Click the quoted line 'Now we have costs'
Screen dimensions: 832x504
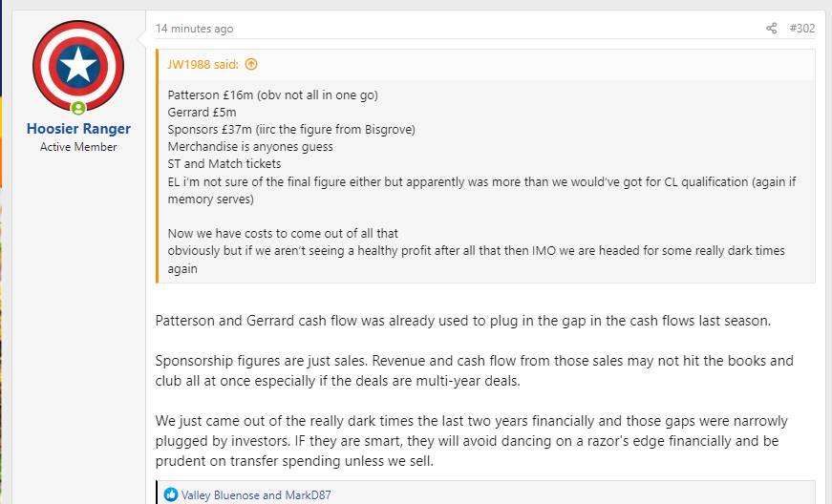coord(283,233)
